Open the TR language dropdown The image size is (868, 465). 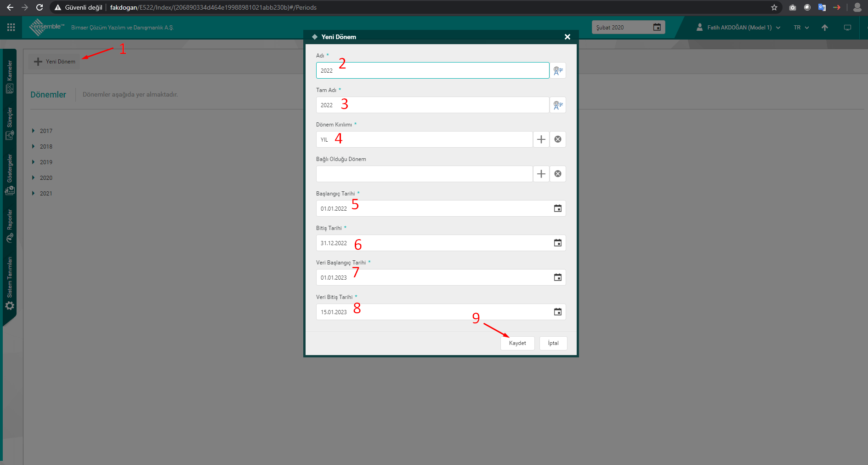click(x=801, y=28)
